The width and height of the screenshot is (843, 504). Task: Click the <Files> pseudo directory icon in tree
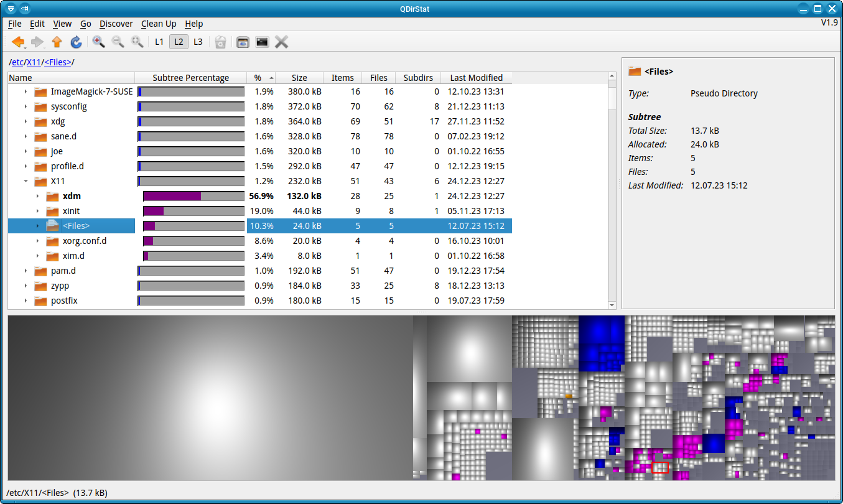point(52,226)
